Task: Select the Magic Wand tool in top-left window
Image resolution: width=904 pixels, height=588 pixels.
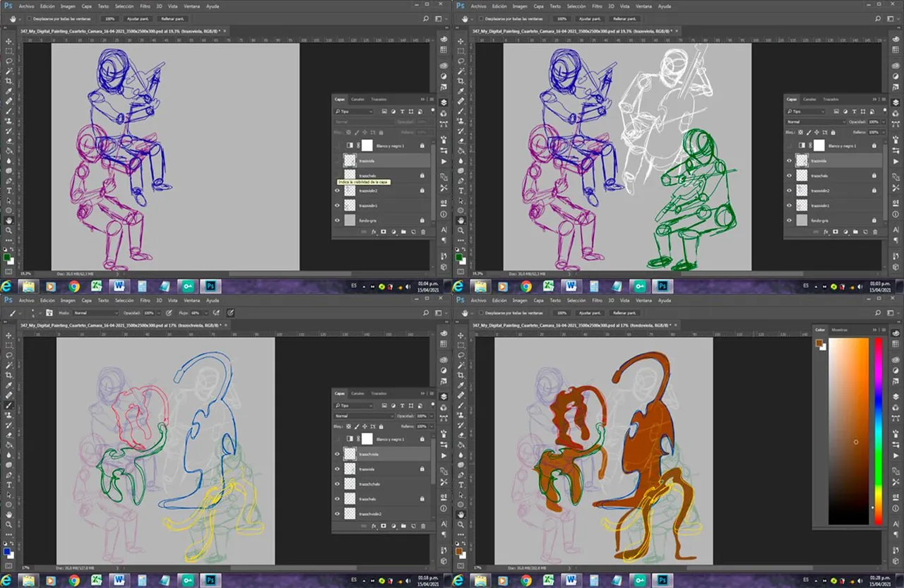Action: 8,71
